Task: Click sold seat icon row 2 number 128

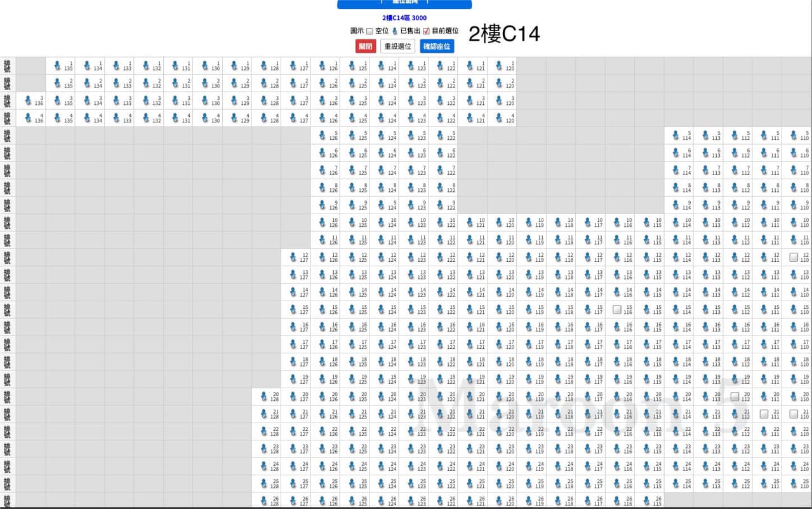Action: (x=264, y=83)
